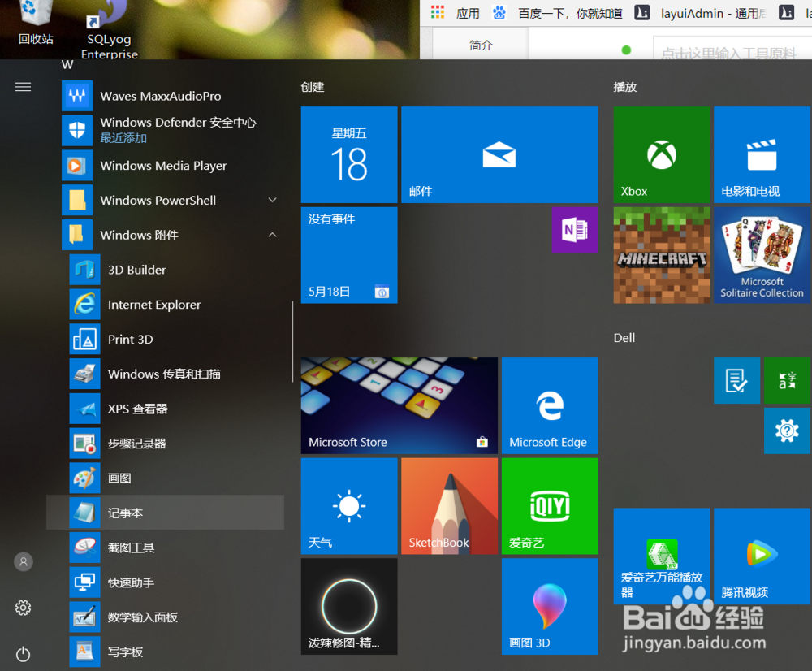Image resolution: width=812 pixels, height=671 pixels.
Task: Launch 腾讯视频 tile
Action: [x=762, y=556]
